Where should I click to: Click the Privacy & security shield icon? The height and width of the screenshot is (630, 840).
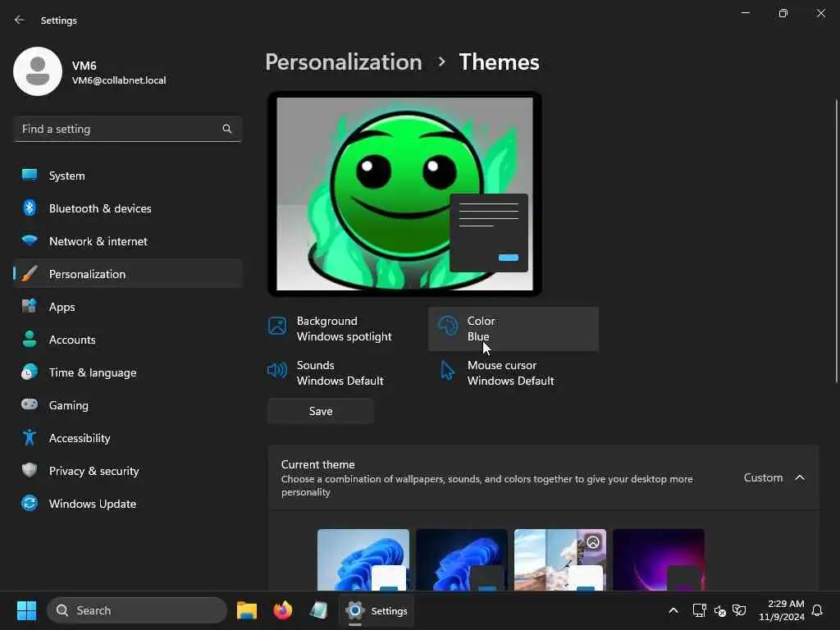pyautogui.click(x=30, y=470)
